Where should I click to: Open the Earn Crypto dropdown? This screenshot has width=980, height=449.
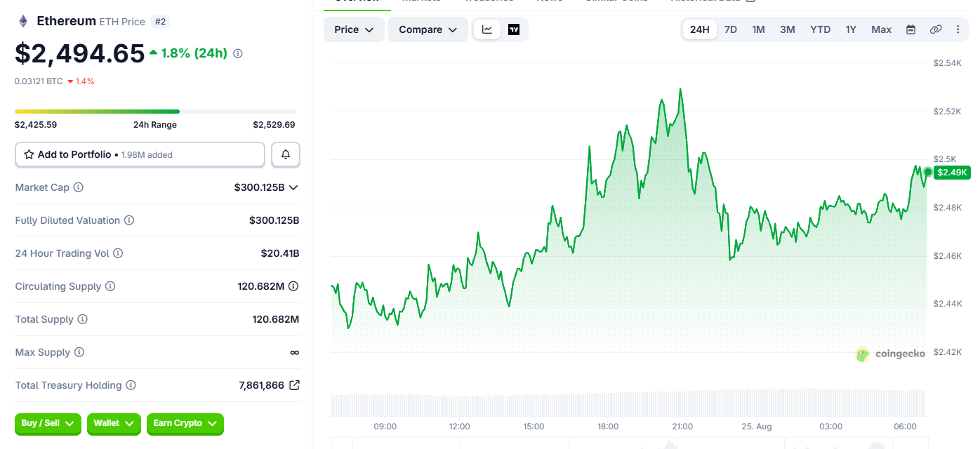tap(185, 424)
